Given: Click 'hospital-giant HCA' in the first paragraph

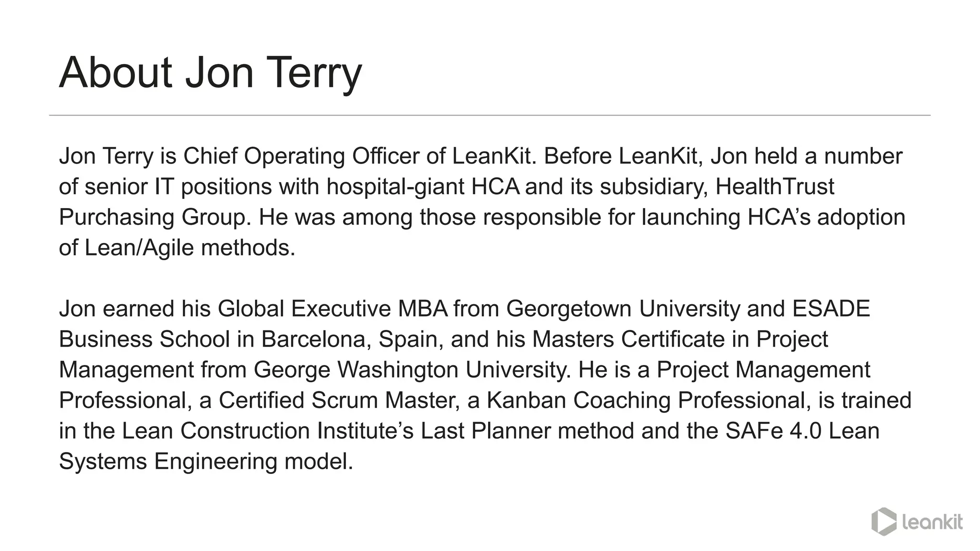Looking at the screenshot, I should pos(423,187).
